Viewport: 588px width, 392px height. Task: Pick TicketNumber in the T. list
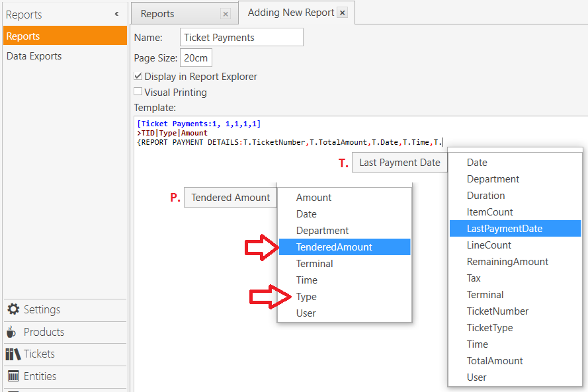click(x=515, y=311)
